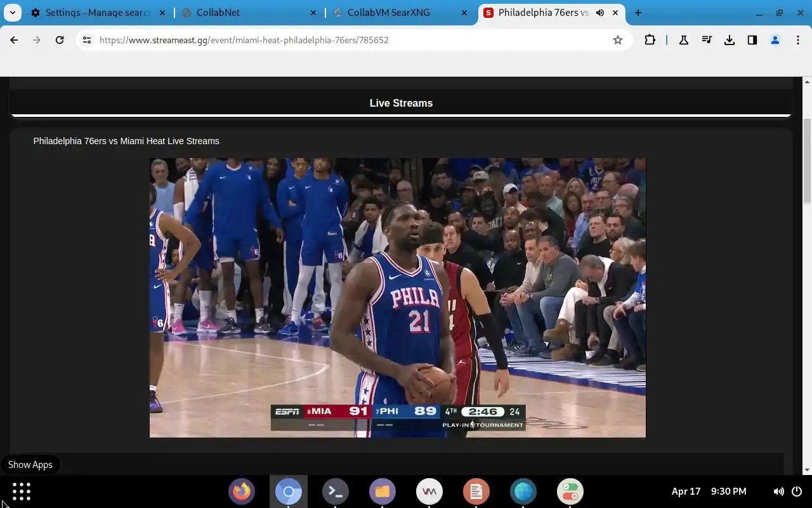
Task: Open the Extensions puzzle icon
Action: (x=650, y=40)
